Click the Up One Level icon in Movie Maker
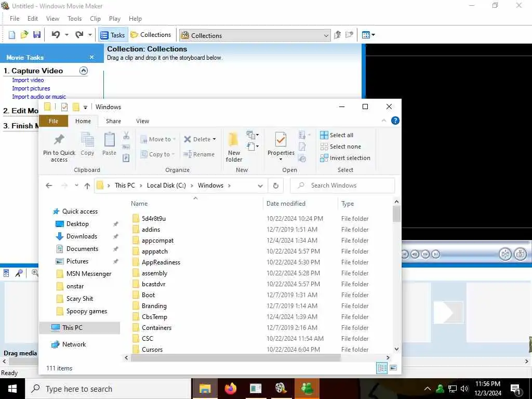Viewport: 532px width, 399px height. tap(337, 35)
